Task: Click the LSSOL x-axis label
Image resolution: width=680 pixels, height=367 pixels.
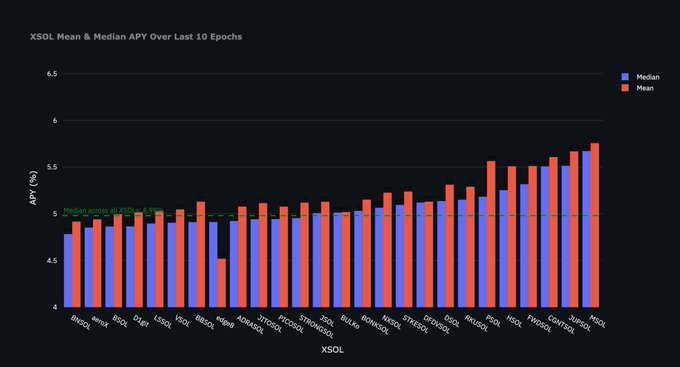Action: tap(163, 322)
